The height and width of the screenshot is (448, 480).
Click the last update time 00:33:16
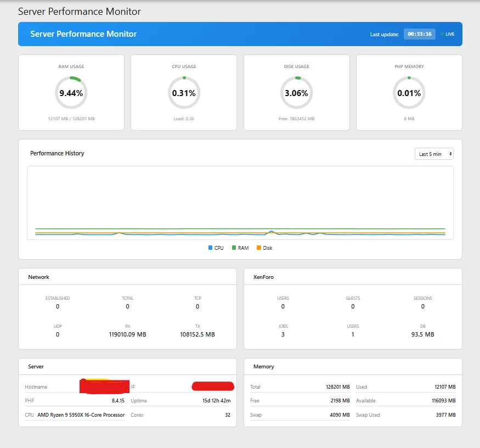(420, 34)
